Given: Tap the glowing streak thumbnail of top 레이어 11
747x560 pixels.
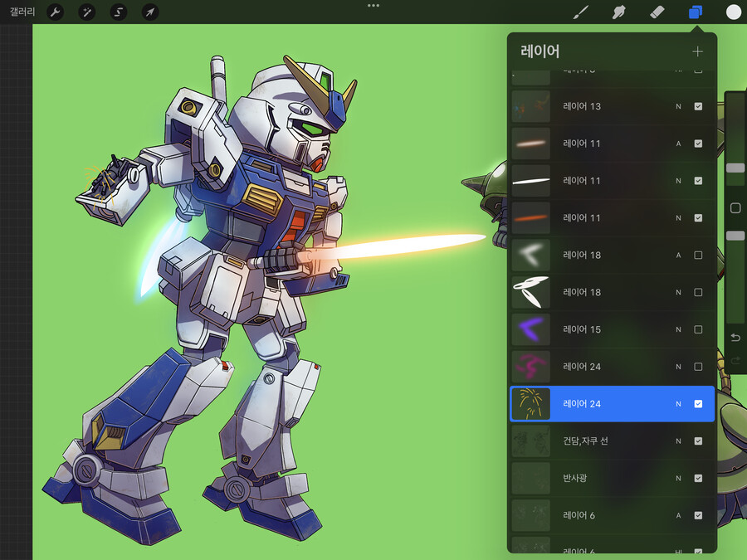Looking at the screenshot, I should 530,144.
